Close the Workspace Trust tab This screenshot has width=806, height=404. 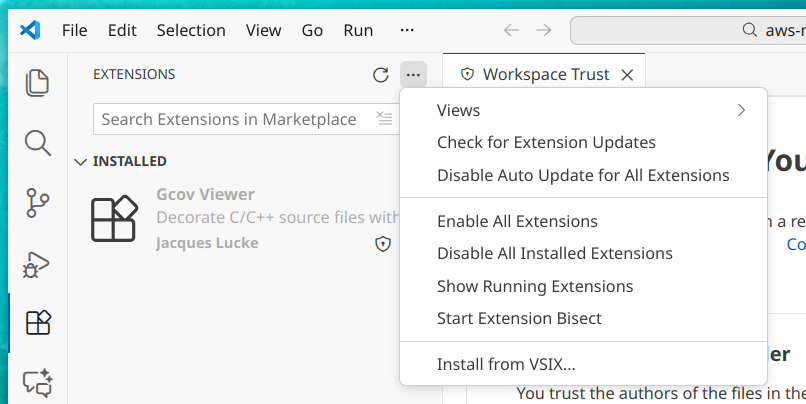tap(628, 75)
